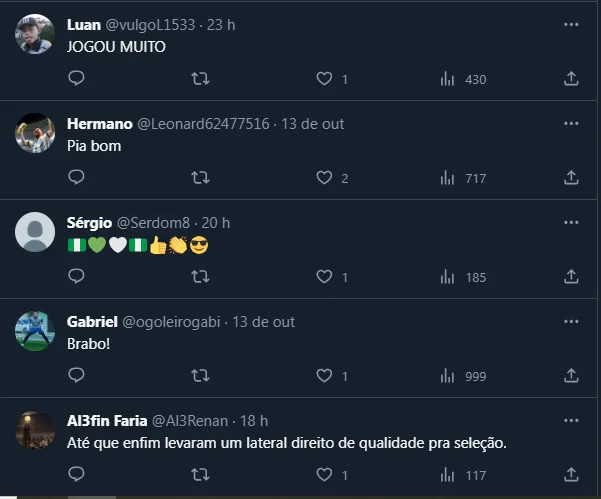This screenshot has height=499, width=601.
Task: Share Hermano's tweet
Action: 572,177
